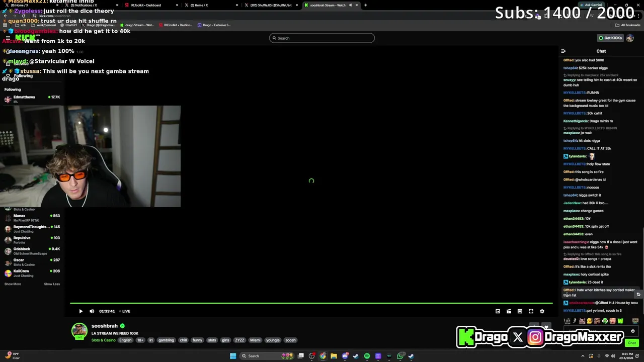Select the irl tag

(x=151, y=340)
